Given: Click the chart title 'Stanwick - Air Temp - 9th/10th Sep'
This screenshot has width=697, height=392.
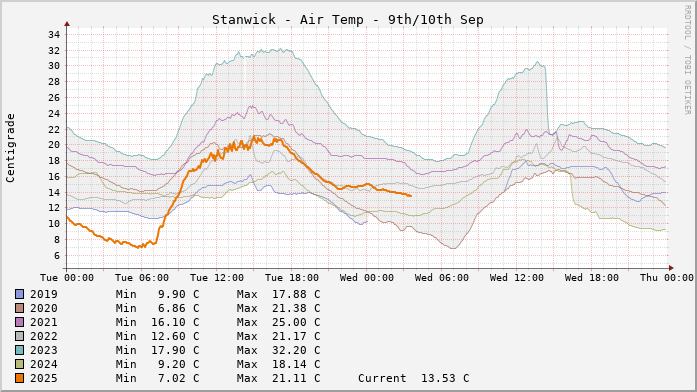Looking at the screenshot, I should pos(348,20).
